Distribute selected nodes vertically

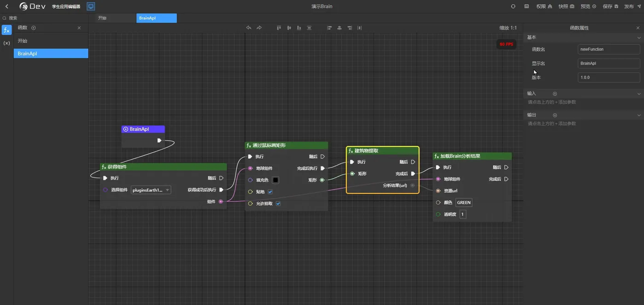pos(309,28)
